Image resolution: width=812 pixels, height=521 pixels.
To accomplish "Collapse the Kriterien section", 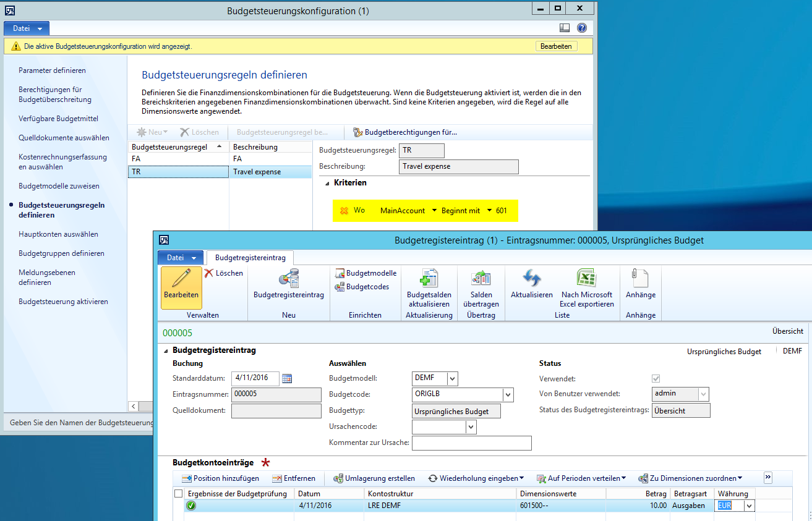I will click(x=326, y=183).
